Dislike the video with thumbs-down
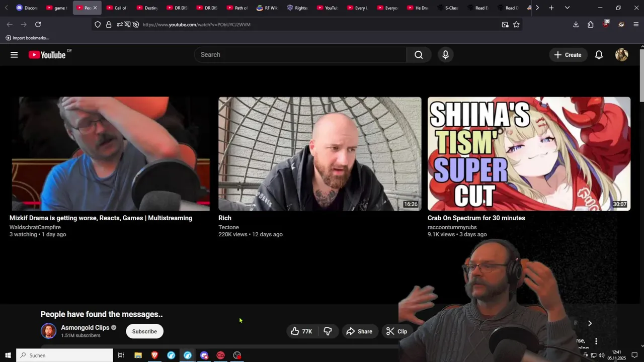Screen dimensions: 644x362 328,331
